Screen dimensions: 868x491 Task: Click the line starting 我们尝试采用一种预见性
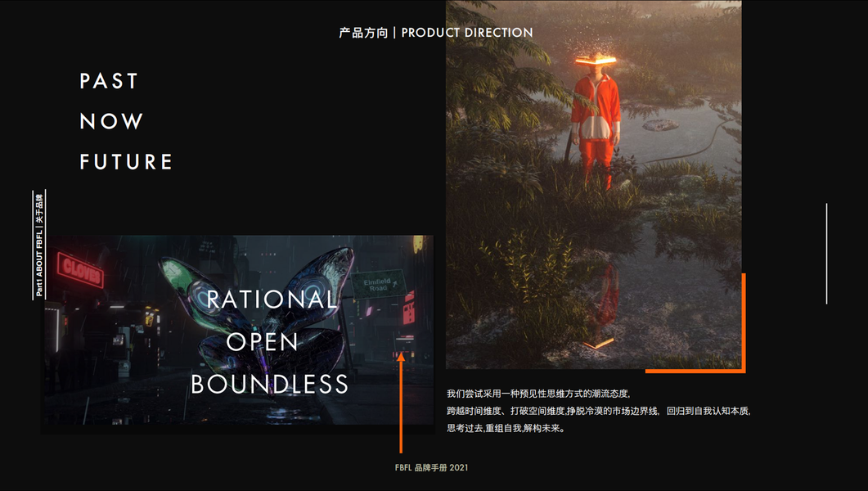pos(538,394)
